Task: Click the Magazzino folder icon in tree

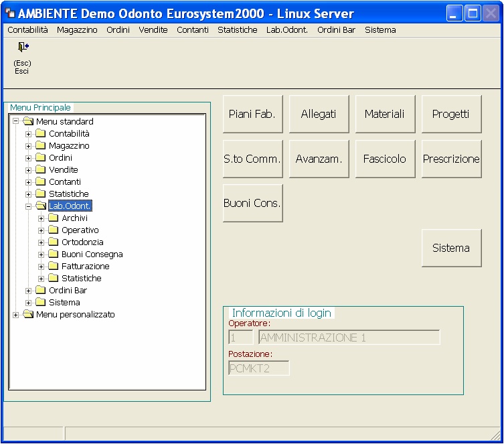Action: pos(41,145)
